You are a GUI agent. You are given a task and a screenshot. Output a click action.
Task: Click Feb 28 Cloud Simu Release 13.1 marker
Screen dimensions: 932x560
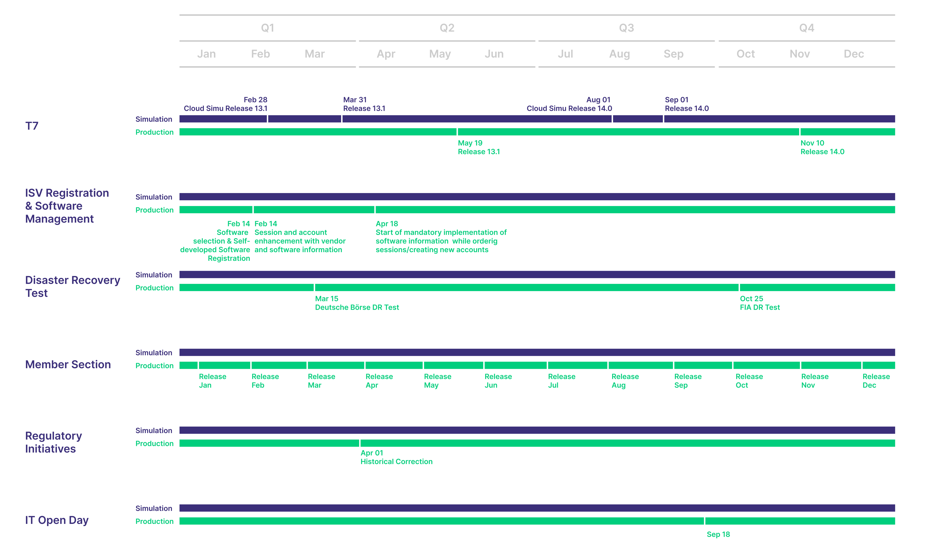[225, 104]
